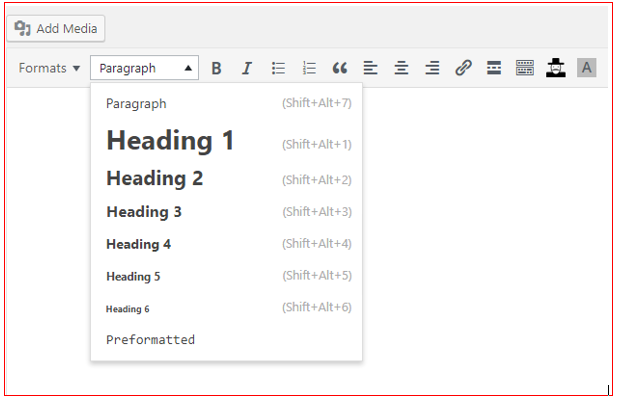Viewport: 622px width, 396px height.
Task: Toggle bold formatting
Action: pos(216,68)
